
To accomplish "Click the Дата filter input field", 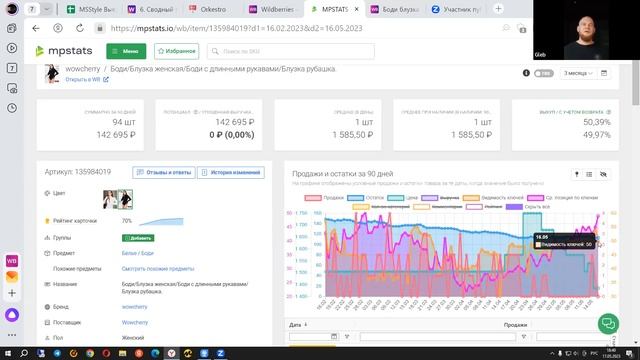I will point(313,336).
